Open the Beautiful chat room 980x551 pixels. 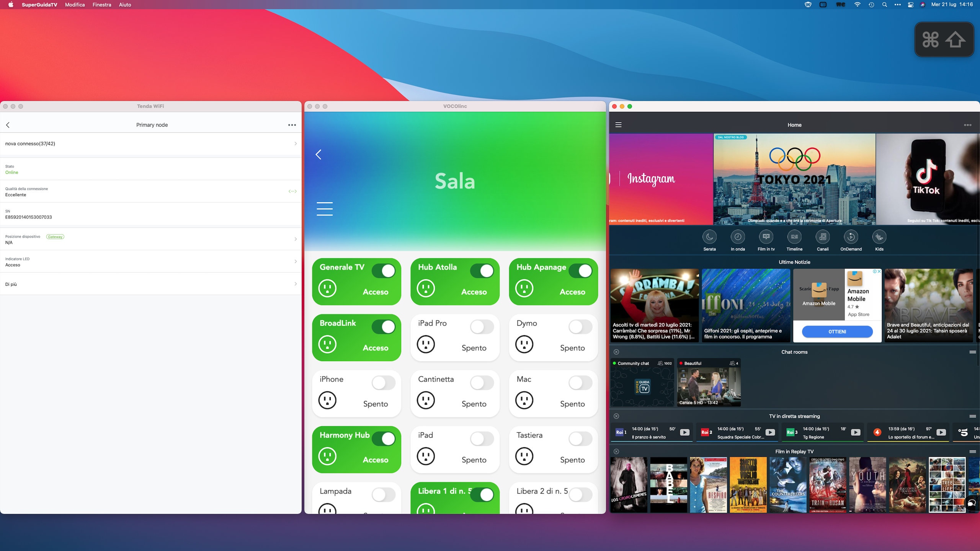709,382
